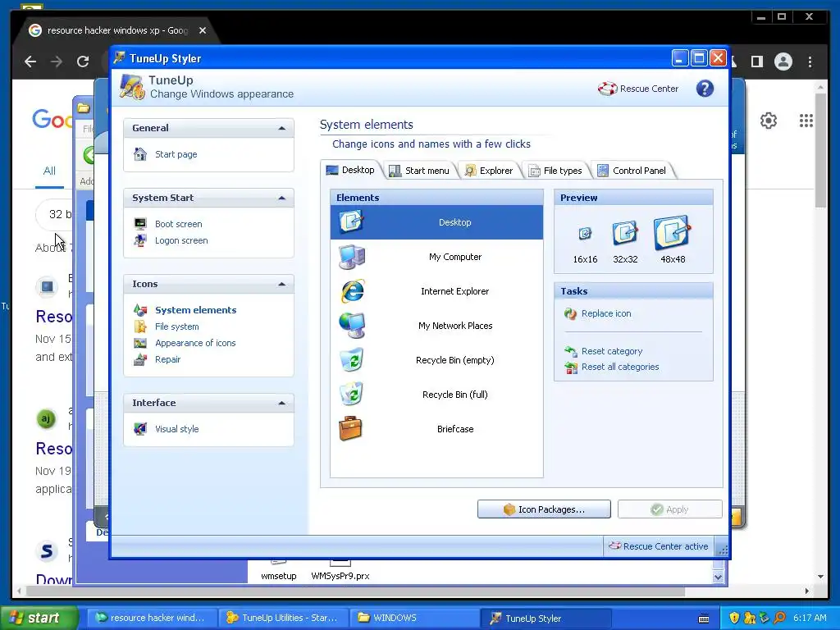Open the Rescue Center
The width and height of the screenshot is (840, 630).
click(638, 89)
